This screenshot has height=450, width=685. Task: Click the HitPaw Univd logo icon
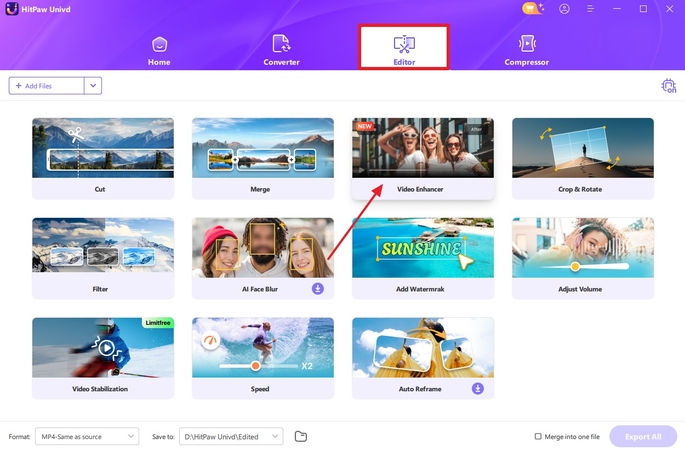tap(12, 9)
